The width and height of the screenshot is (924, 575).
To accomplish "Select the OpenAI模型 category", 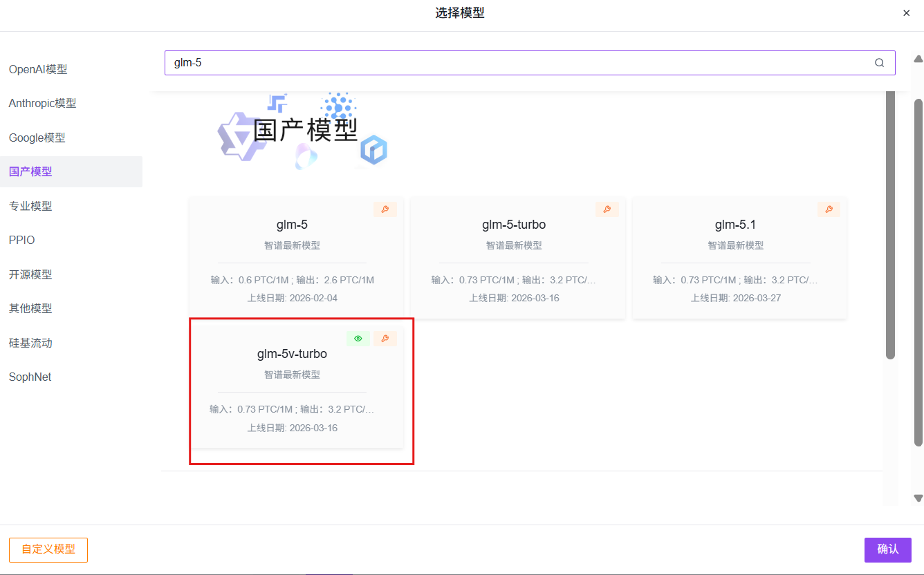I will 38,69.
